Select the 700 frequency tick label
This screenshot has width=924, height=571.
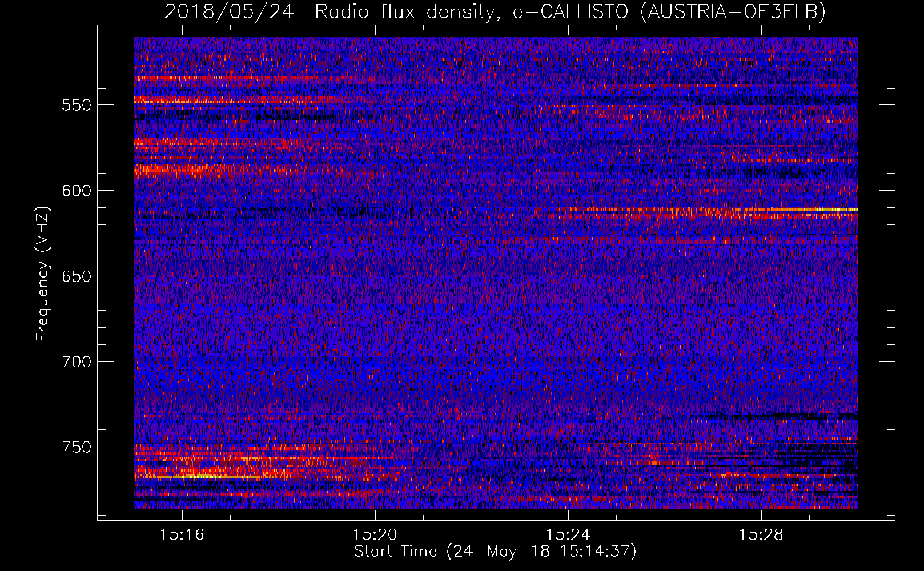(x=77, y=363)
